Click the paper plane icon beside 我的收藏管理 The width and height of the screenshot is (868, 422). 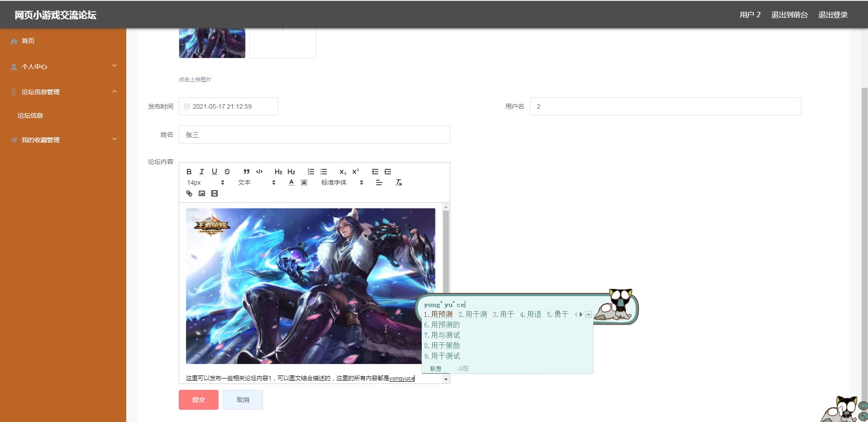[x=14, y=140]
